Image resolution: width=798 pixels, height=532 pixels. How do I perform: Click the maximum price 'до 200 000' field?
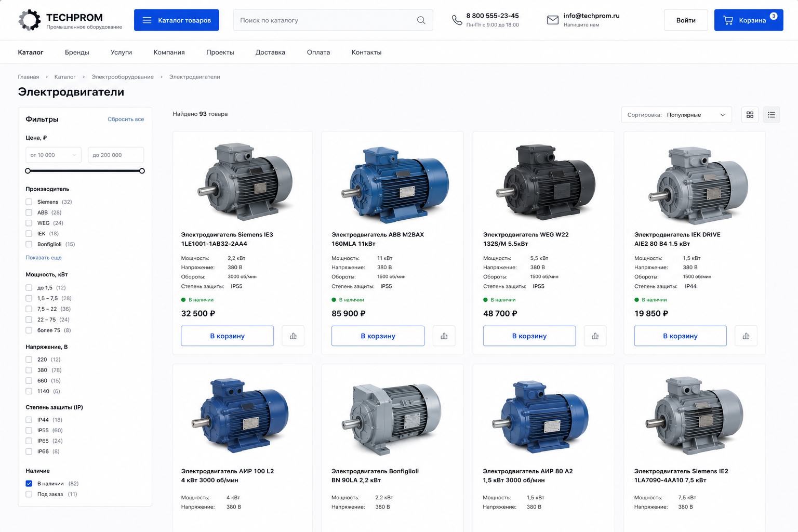[x=116, y=155]
